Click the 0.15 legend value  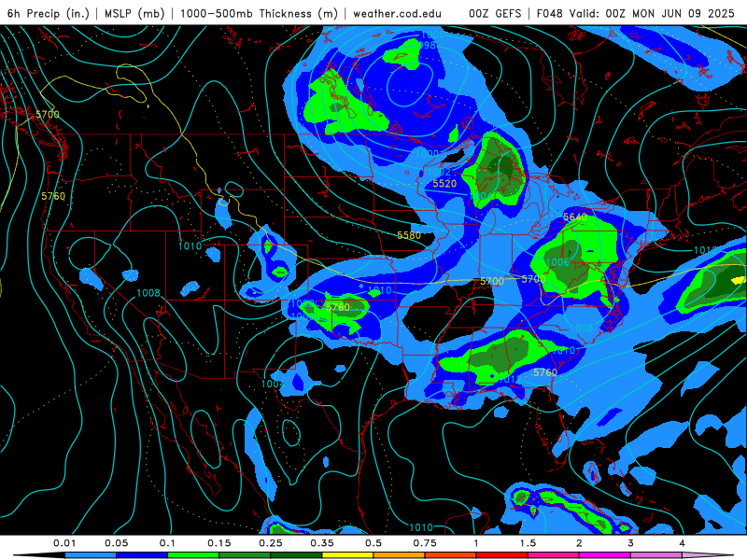coord(219,543)
